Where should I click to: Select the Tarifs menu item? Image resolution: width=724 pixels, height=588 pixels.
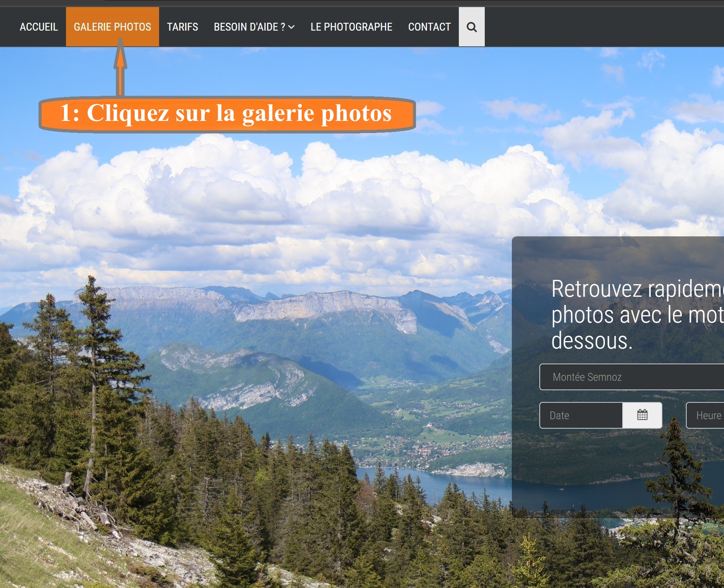tap(182, 27)
